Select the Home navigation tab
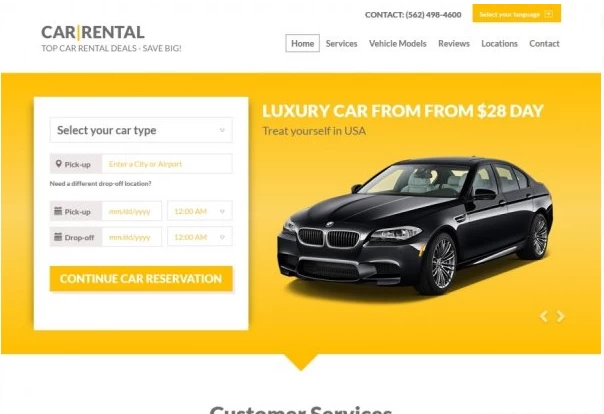Viewport: 604px width, 414px height. tap(302, 43)
